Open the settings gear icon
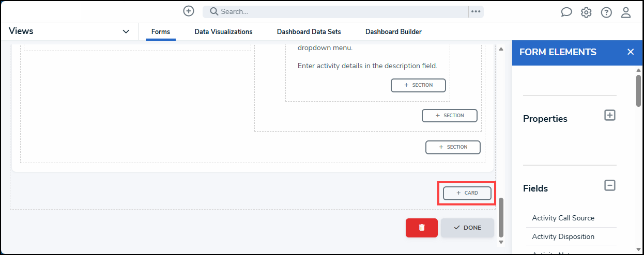 [x=586, y=12]
